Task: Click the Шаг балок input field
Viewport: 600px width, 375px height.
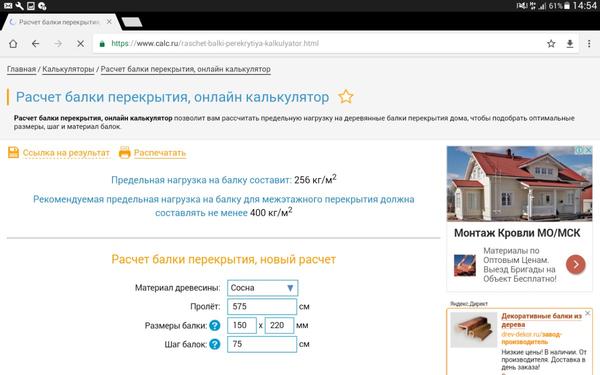Action: coord(262,344)
